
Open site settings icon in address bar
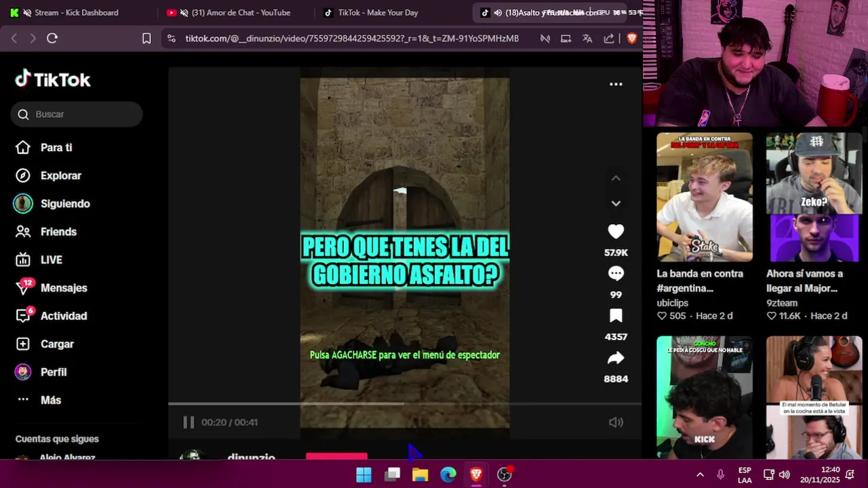tap(171, 39)
